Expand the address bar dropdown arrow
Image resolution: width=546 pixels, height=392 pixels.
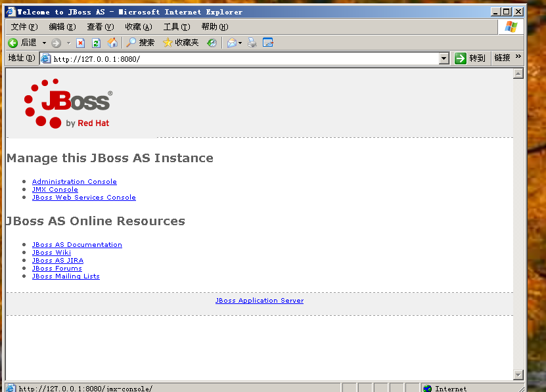(x=444, y=58)
